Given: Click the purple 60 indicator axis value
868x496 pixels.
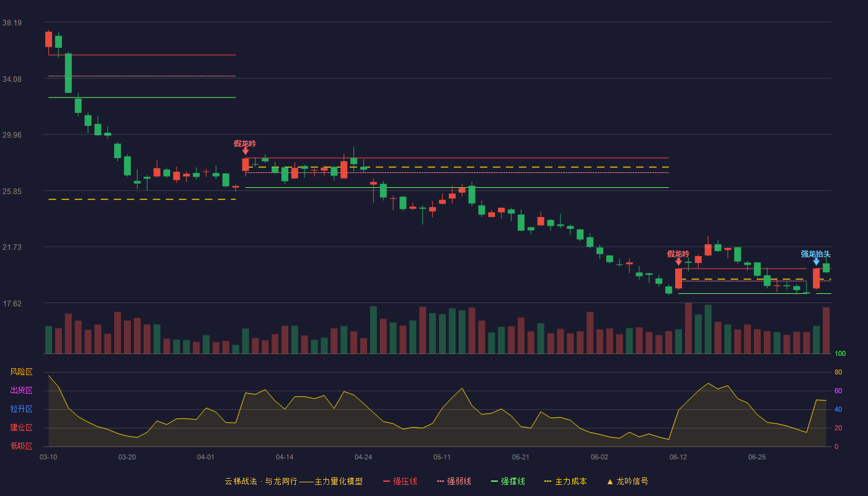Looking at the screenshot, I should point(838,391).
